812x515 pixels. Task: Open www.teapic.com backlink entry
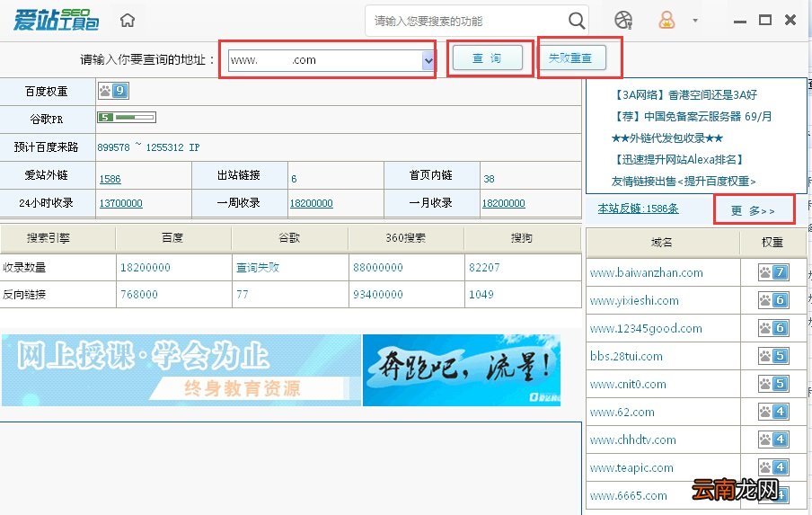pos(631,468)
